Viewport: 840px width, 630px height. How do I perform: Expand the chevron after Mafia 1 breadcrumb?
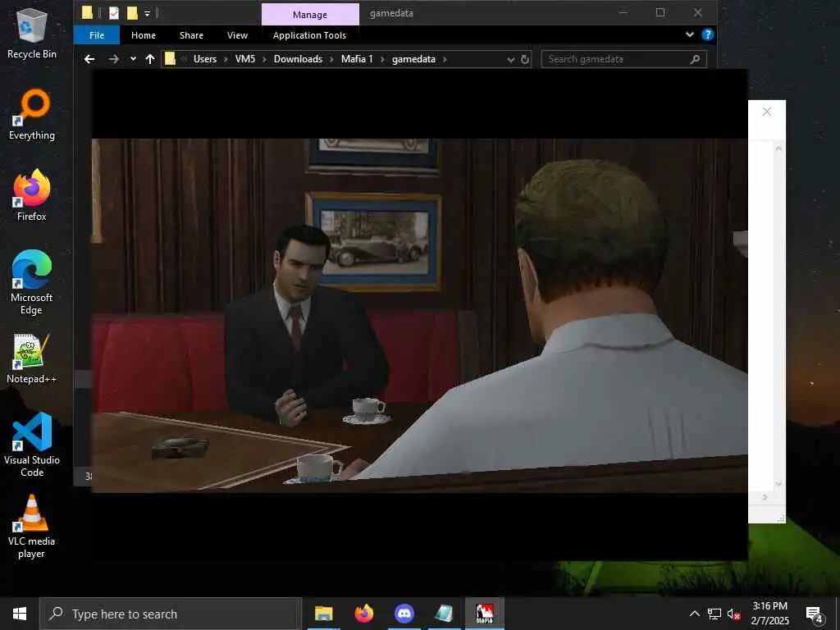pos(382,59)
